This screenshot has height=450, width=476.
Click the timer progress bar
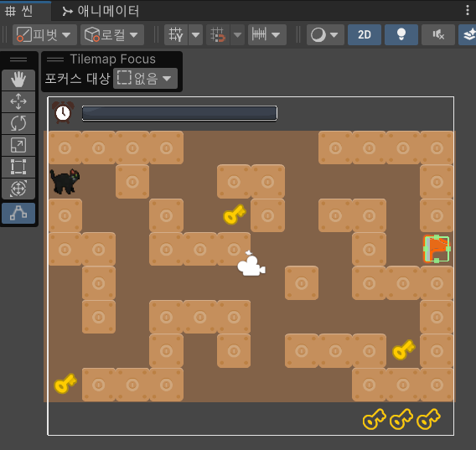coord(179,114)
